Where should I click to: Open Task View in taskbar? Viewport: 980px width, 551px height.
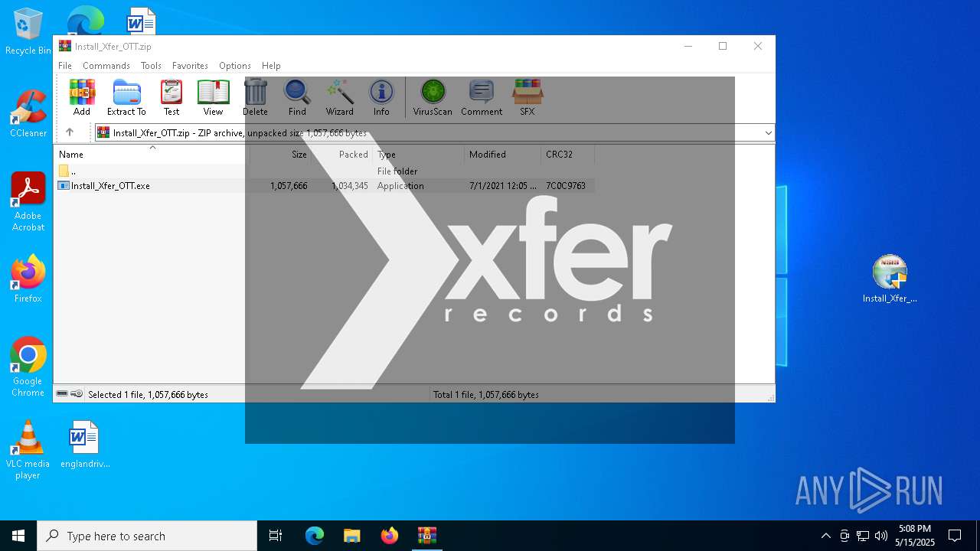pyautogui.click(x=276, y=536)
